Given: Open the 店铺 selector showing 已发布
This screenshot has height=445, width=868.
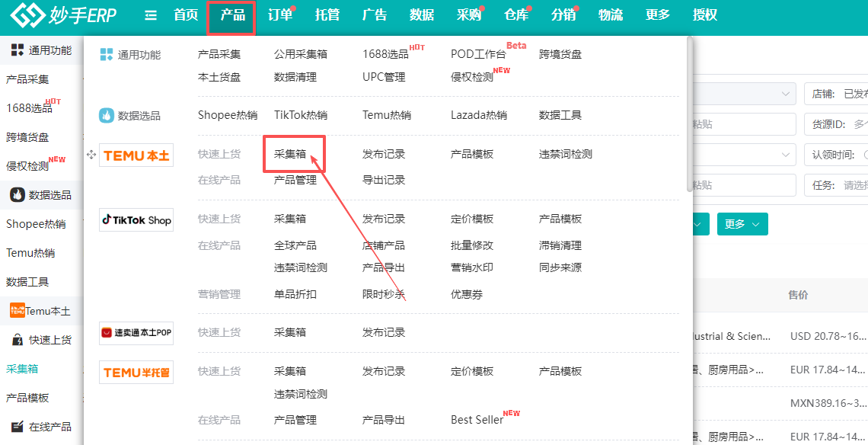Looking at the screenshot, I should point(836,94).
